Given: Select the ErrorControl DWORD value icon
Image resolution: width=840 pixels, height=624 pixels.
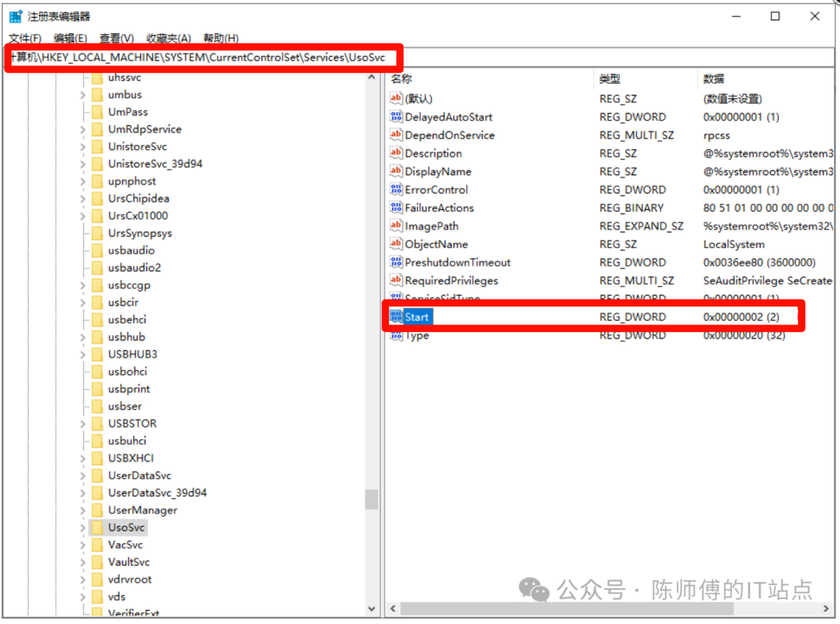Looking at the screenshot, I should (397, 190).
